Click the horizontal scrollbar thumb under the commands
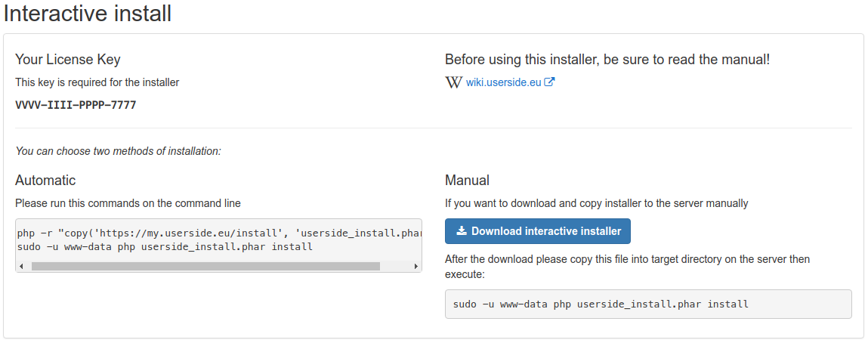Screen dimensions: 868x343 (205, 266)
